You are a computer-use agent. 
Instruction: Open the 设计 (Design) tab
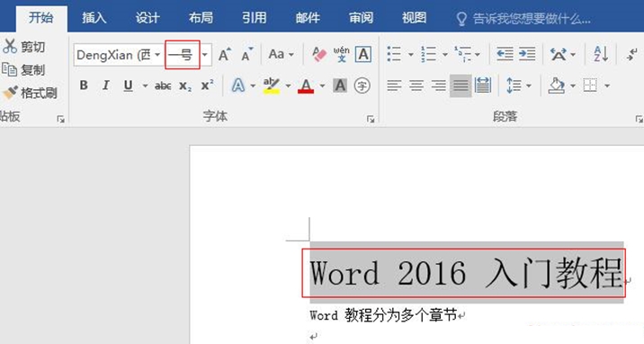148,18
